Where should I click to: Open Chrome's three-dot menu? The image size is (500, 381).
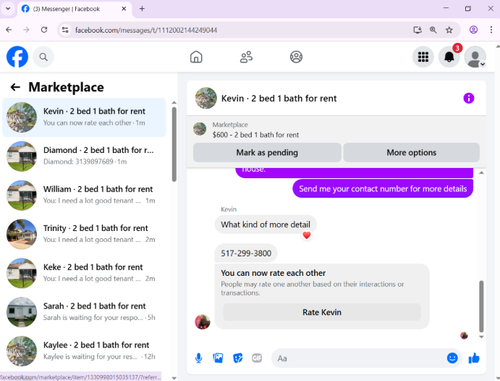(491, 30)
